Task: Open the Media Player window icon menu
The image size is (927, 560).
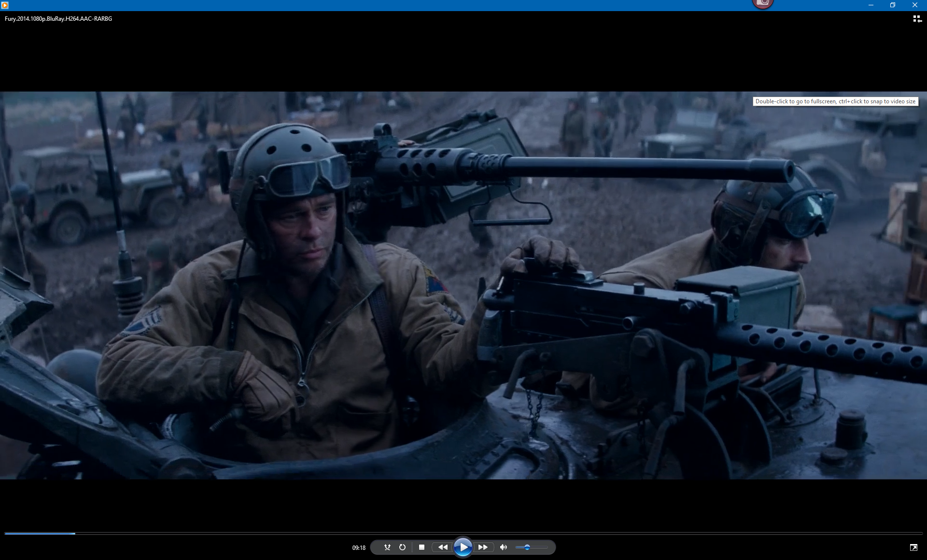Action: (x=5, y=5)
